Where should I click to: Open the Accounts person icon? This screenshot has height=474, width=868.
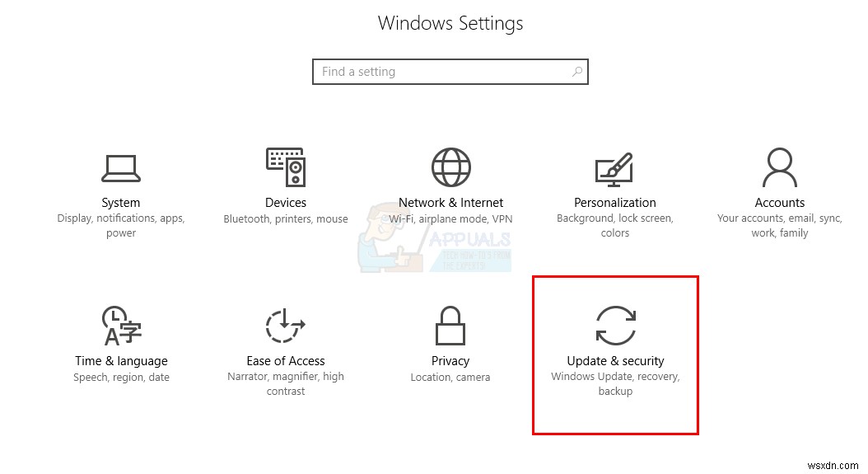tap(779, 167)
